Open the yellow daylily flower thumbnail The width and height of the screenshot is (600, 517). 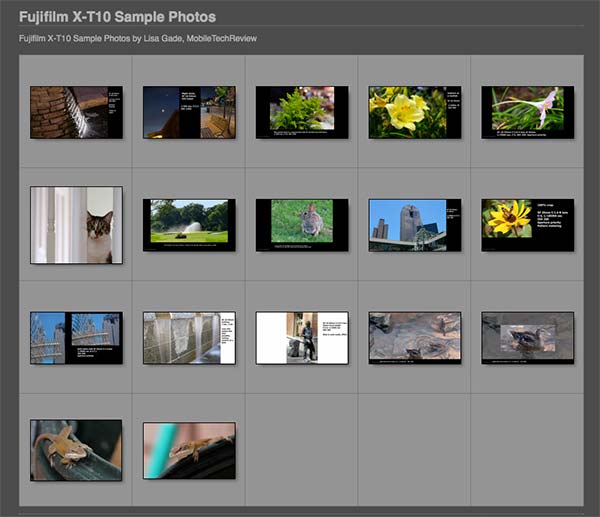click(415, 112)
